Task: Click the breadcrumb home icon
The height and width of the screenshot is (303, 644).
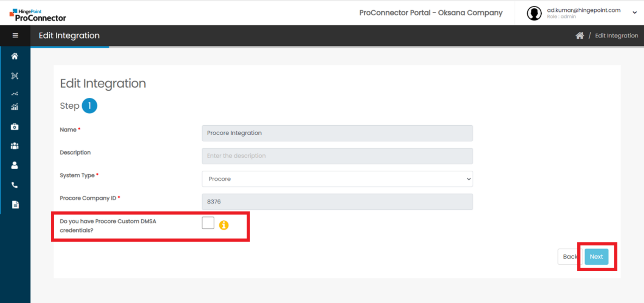Action: (x=580, y=36)
